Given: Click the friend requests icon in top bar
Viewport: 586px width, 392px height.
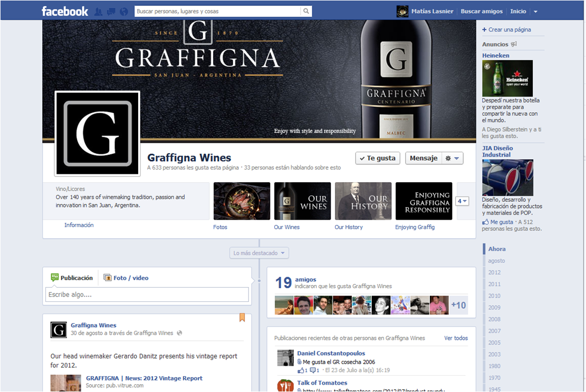Looking at the screenshot, I should (x=98, y=11).
